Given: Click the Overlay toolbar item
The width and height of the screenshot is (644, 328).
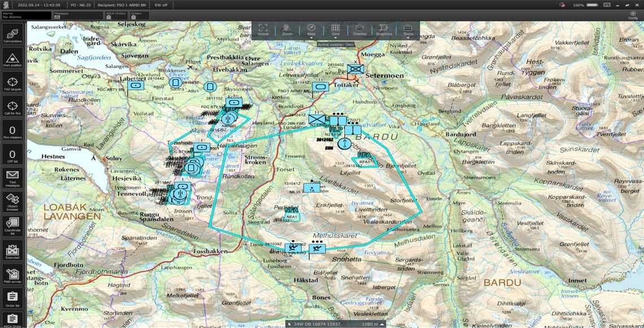Looking at the screenshot, I should click(x=359, y=29).
